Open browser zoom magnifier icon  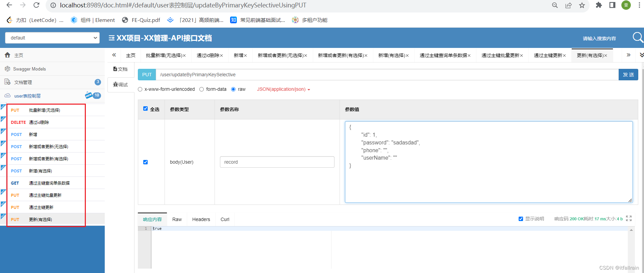pyautogui.click(x=555, y=5)
